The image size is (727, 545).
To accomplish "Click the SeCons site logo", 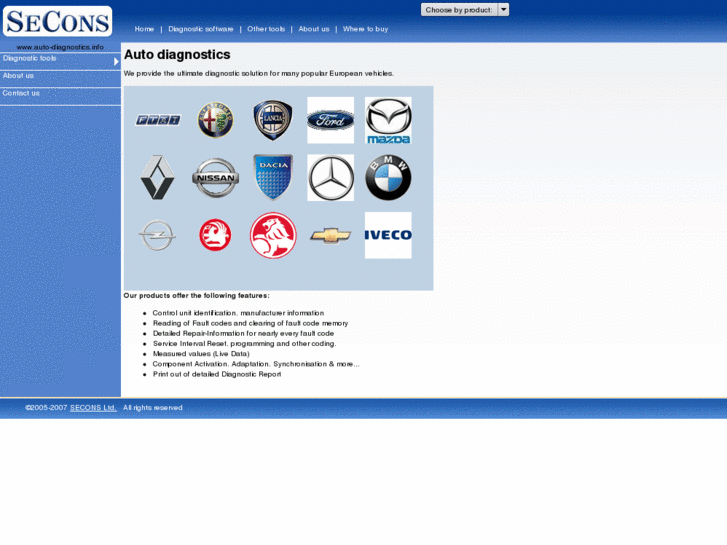I will point(57,21).
